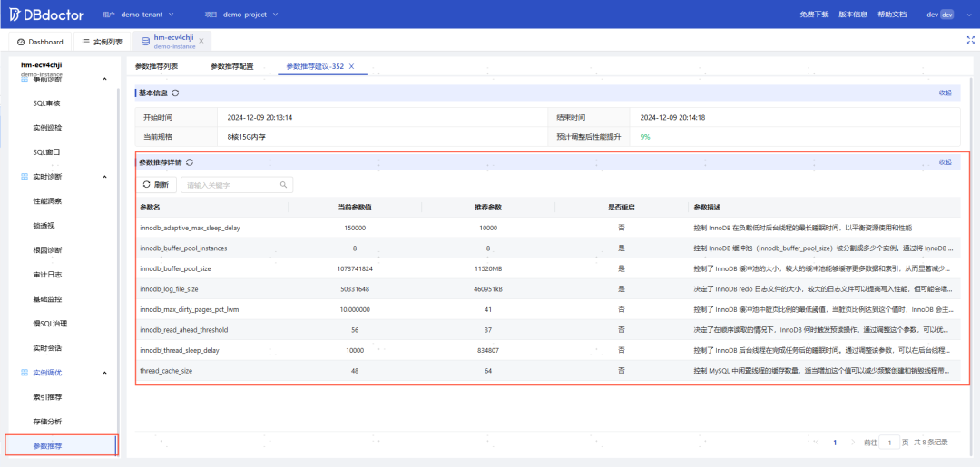
Task: Open SQL窗口 in the sidebar
Action: [x=46, y=151]
